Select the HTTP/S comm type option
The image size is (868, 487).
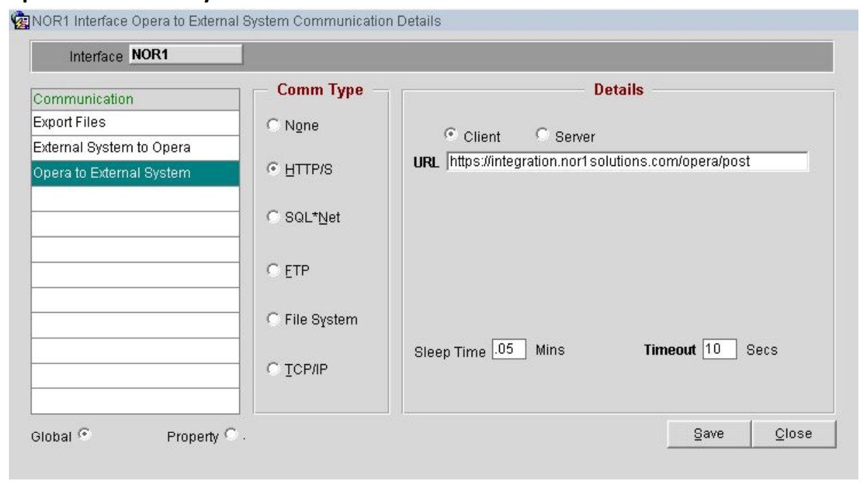pos(274,169)
